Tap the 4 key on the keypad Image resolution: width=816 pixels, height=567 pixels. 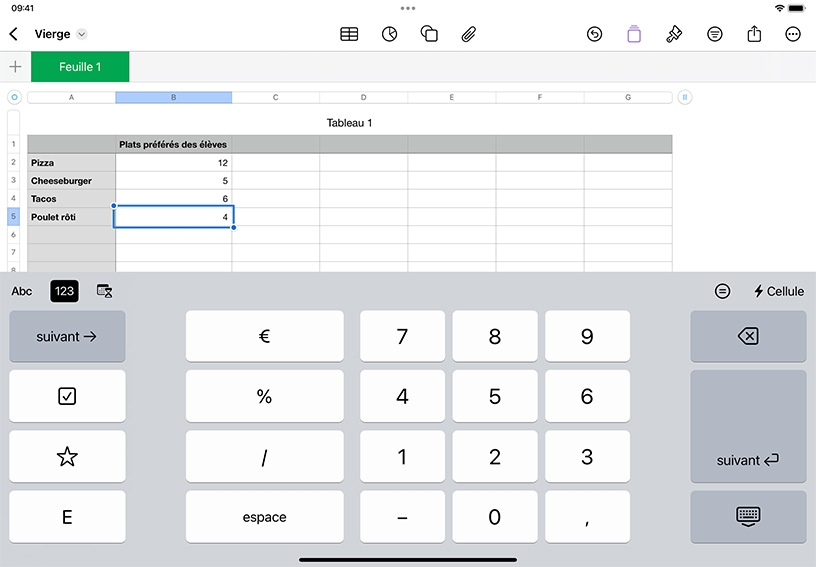[402, 396]
